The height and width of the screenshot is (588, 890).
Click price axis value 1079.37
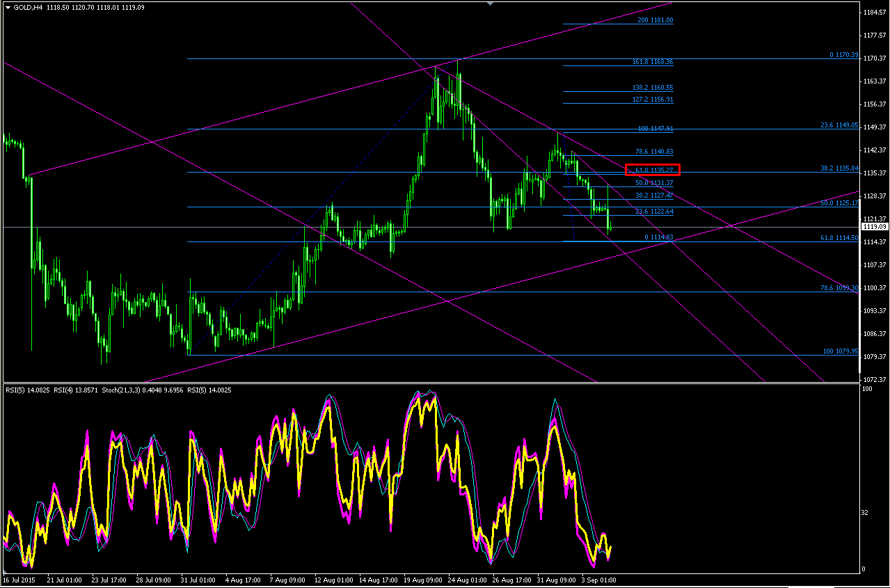(x=873, y=356)
